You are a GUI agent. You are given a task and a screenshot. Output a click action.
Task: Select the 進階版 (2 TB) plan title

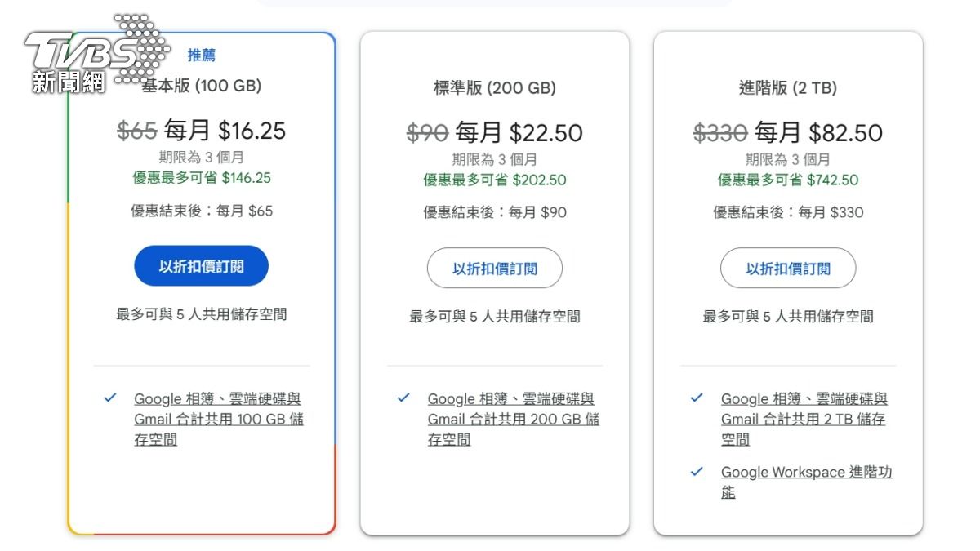click(788, 88)
